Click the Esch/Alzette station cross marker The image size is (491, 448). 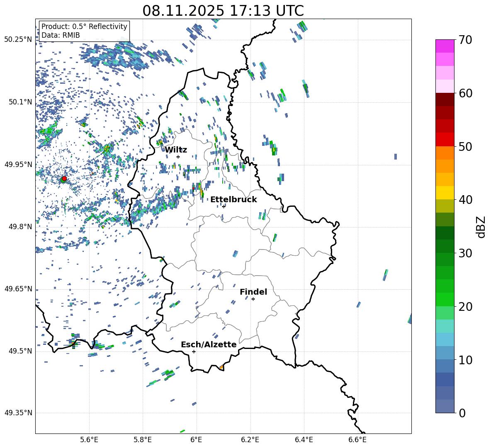[x=194, y=351]
